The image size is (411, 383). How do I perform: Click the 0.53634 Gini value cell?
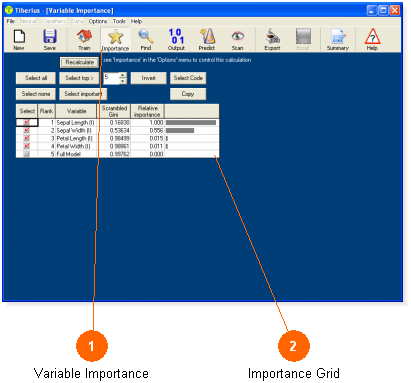coord(114,130)
